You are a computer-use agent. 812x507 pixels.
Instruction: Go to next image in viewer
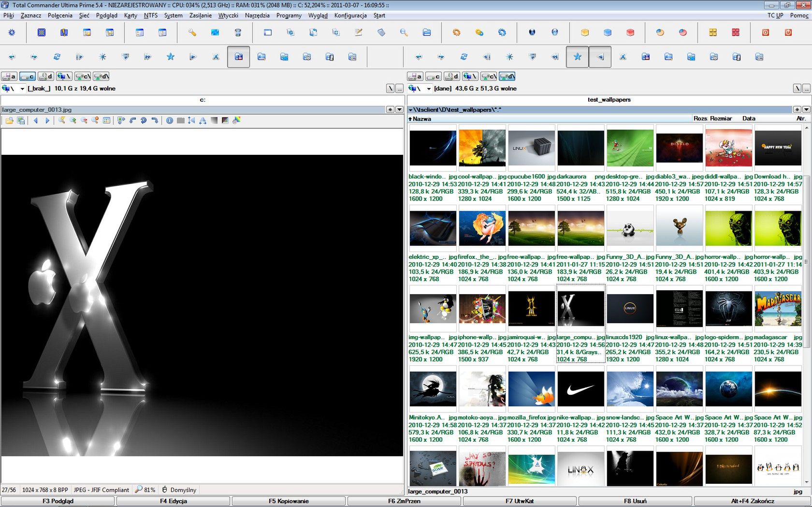pos(47,120)
